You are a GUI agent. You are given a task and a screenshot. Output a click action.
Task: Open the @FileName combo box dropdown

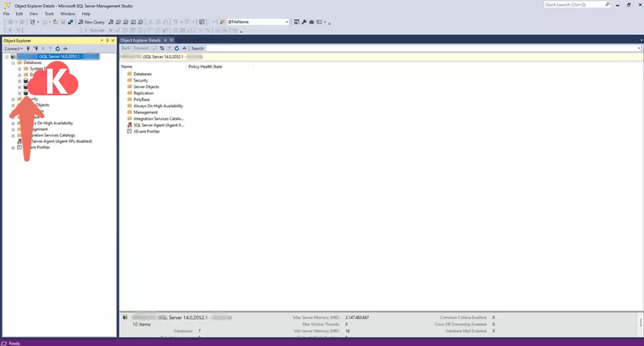tap(286, 22)
